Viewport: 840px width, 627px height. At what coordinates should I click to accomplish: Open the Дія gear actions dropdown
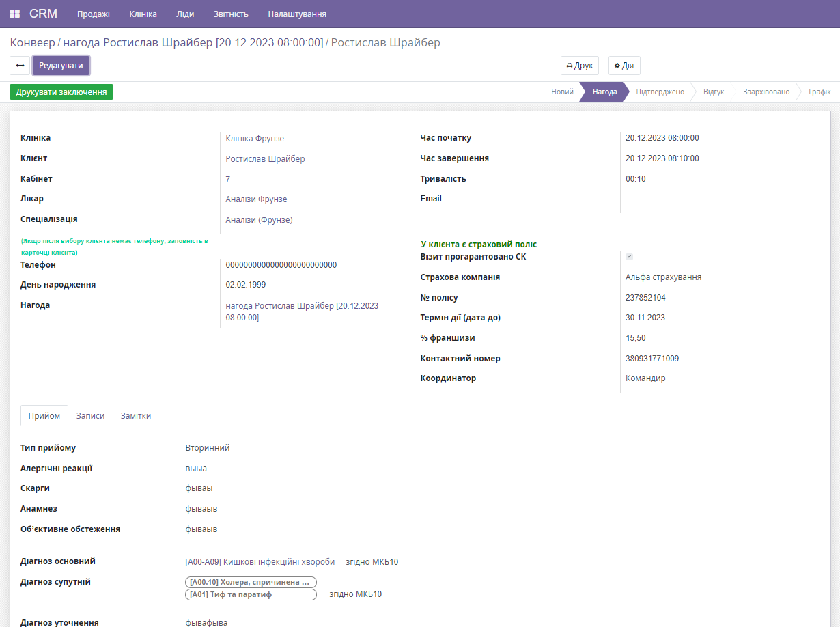pyautogui.click(x=624, y=66)
